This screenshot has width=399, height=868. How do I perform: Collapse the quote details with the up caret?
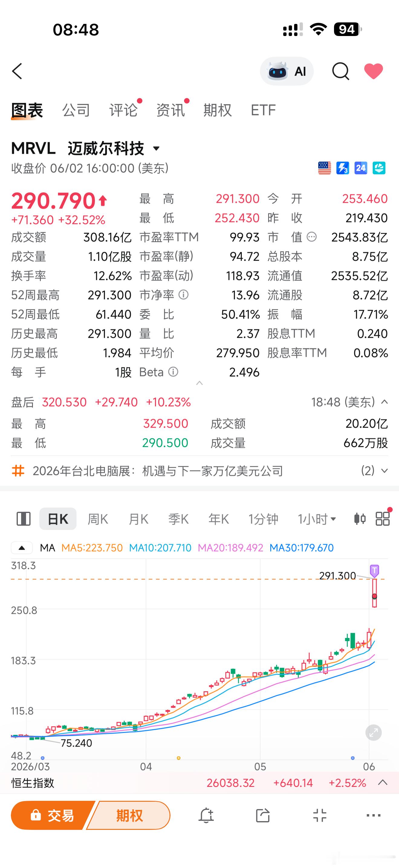(199, 383)
